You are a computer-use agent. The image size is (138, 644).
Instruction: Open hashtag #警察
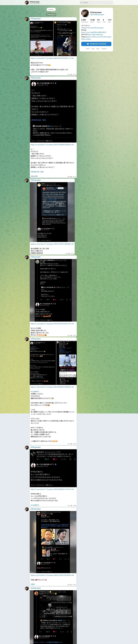pos(33,584)
